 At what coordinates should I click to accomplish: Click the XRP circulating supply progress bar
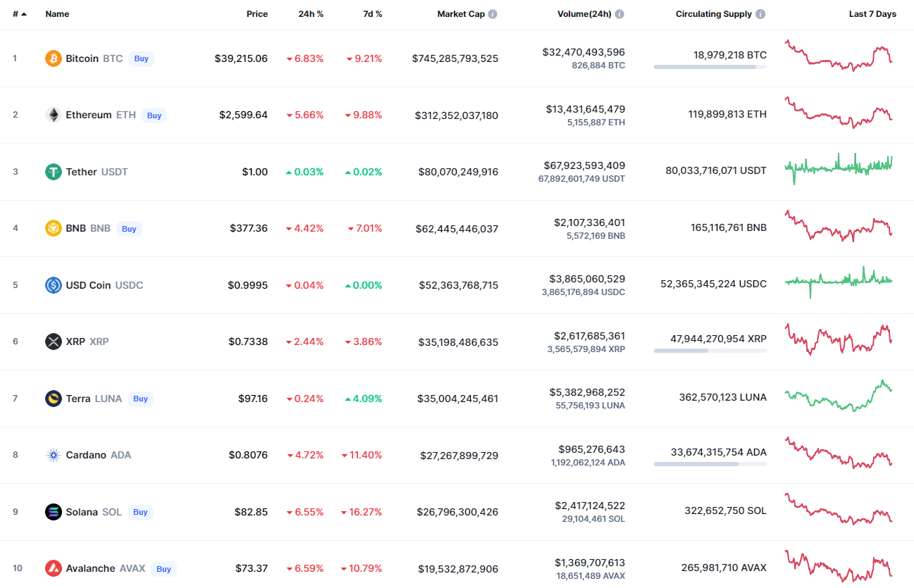tap(710, 351)
